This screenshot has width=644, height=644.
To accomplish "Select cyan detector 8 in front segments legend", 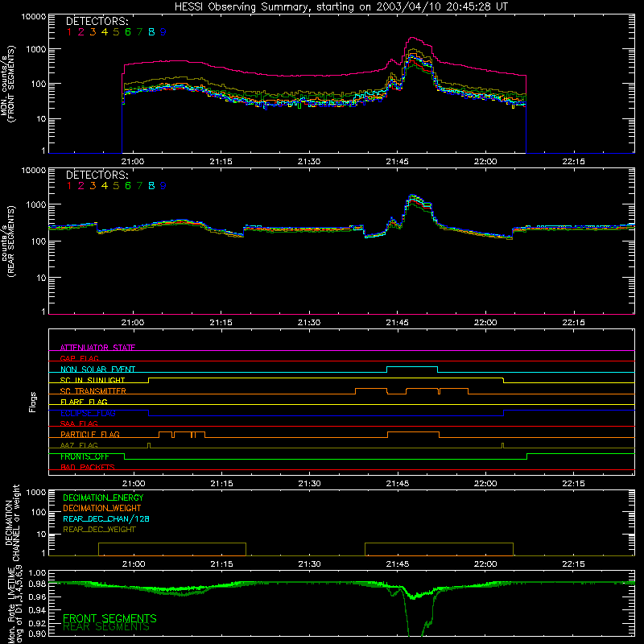I will click(151, 32).
